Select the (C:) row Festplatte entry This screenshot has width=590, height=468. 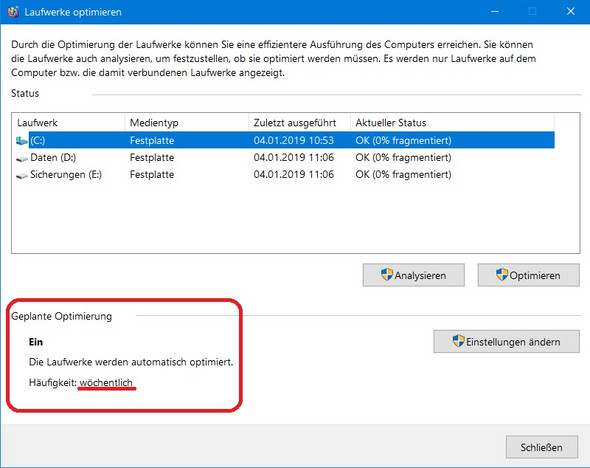(152, 141)
